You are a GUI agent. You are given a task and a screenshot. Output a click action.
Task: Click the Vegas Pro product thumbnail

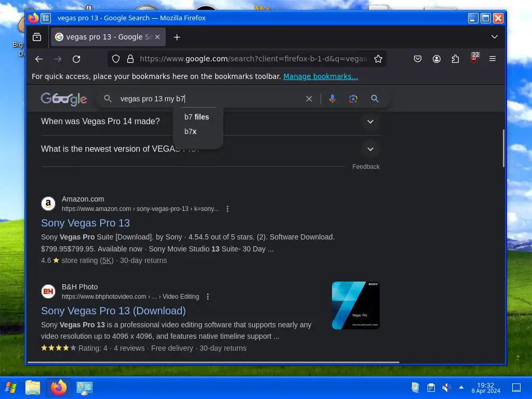pyautogui.click(x=355, y=305)
